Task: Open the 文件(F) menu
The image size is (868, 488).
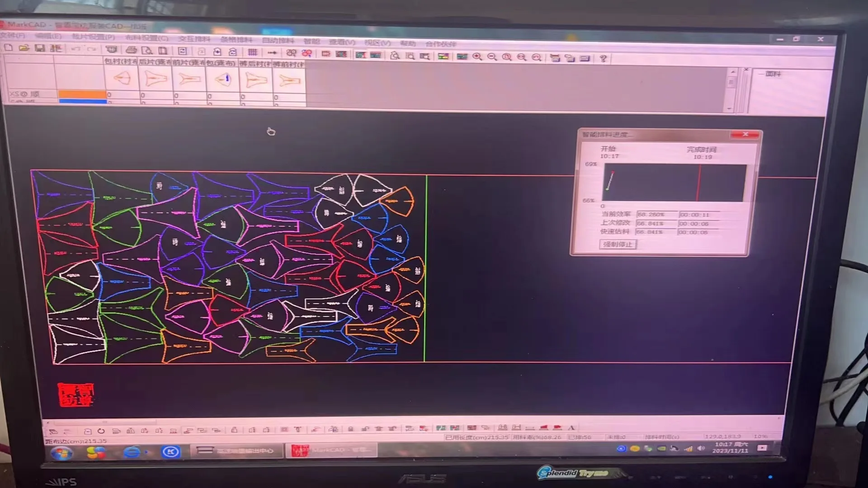Action: 13,35
